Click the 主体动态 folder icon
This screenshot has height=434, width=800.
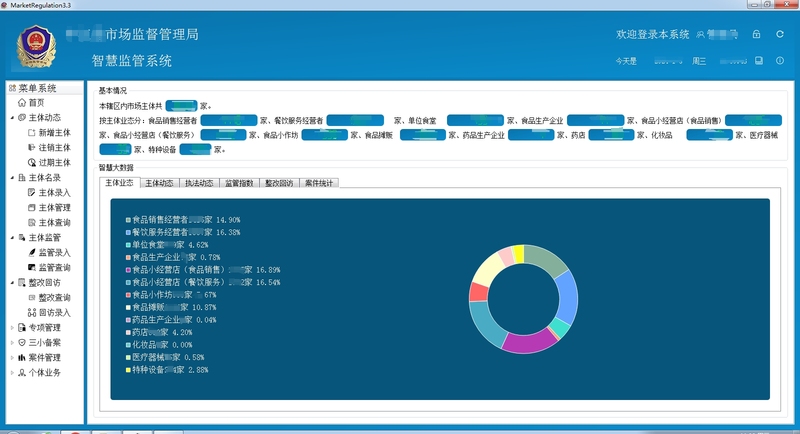click(x=22, y=118)
